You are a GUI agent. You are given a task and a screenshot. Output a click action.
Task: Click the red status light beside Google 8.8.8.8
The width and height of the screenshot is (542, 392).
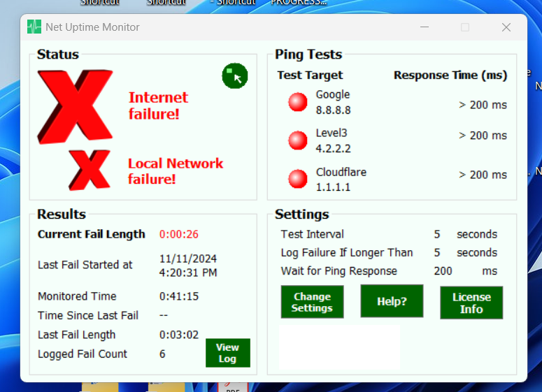pyautogui.click(x=298, y=102)
